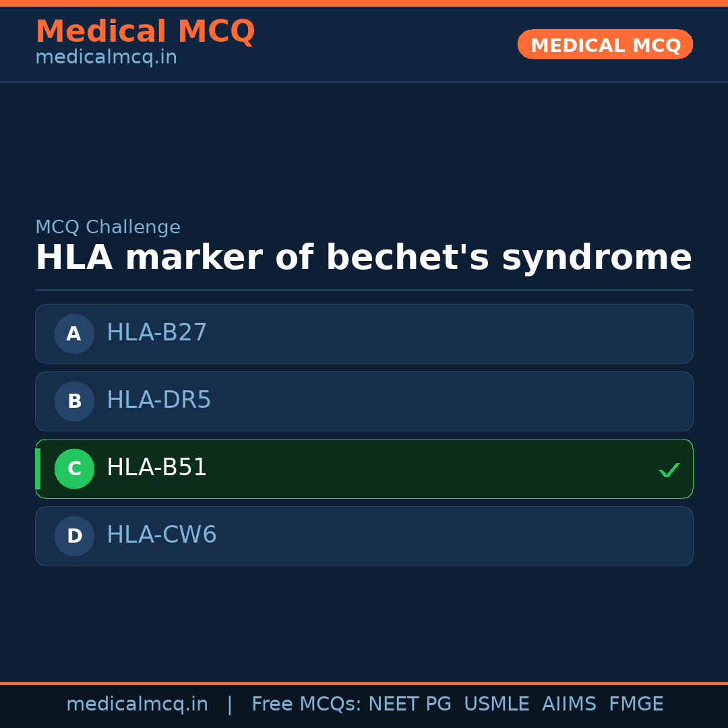
Task: Open the medicalmcq.in link in the footer
Action: click(137, 704)
